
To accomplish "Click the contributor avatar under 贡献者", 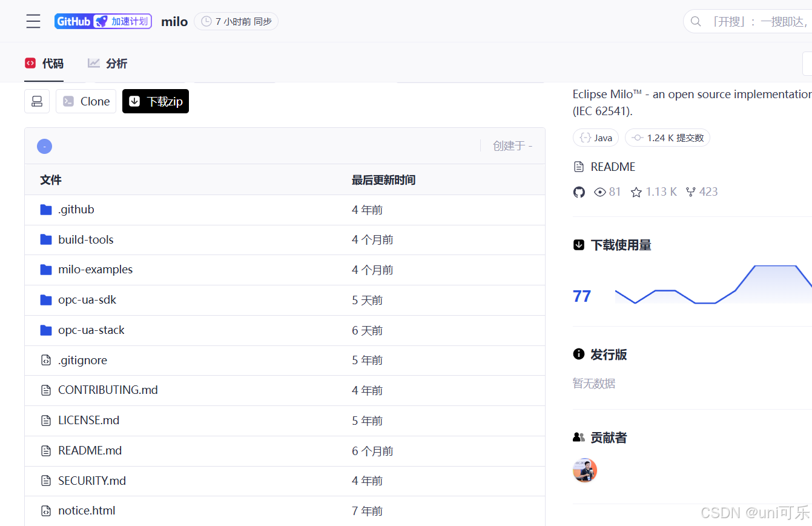I will point(584,470).
